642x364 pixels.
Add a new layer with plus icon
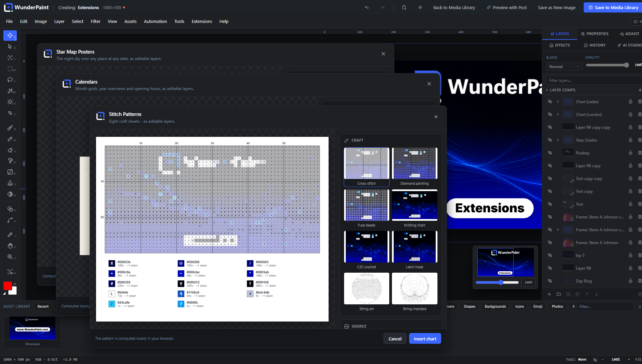pos(549,294)
